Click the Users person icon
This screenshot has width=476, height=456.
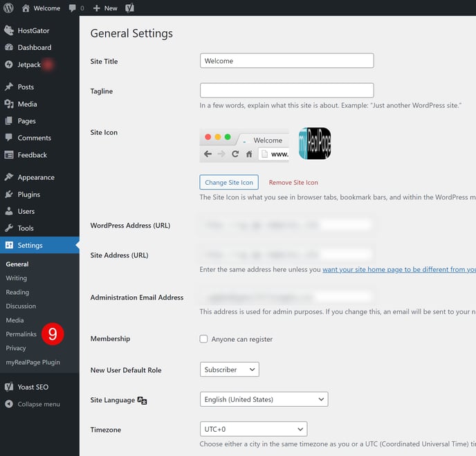pos(9,211)
